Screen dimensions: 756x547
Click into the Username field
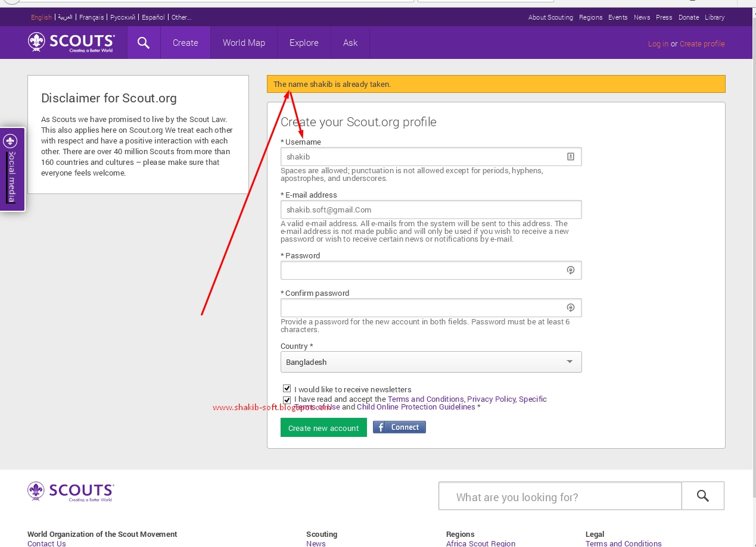[431, 157]
